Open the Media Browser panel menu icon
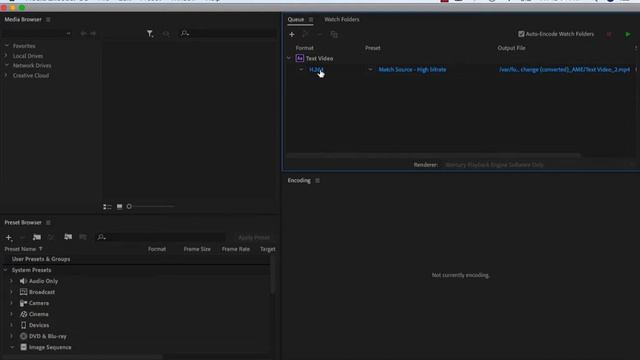Viewport: 640px width, 360px height. click(48, 20)
